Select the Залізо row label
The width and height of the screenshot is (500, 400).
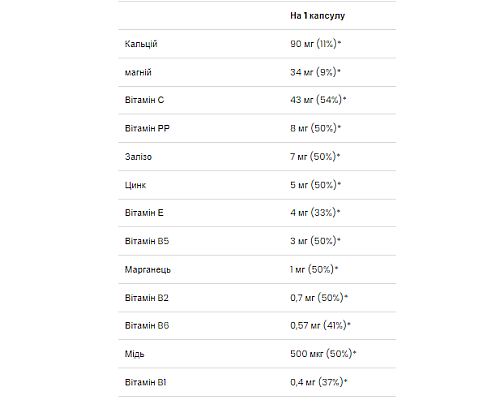[138, 157]
